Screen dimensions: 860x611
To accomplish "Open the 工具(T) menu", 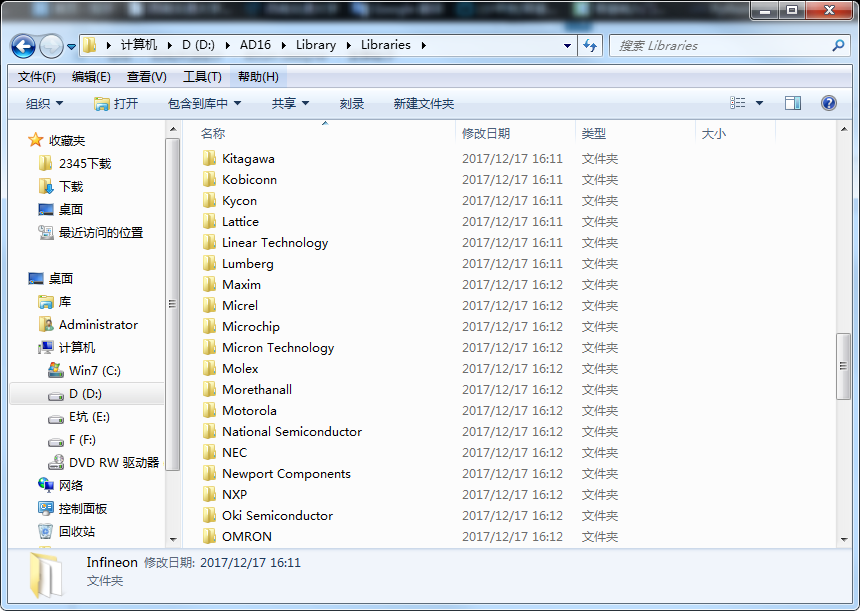I will pyautogui.click(x=202, y=77).
